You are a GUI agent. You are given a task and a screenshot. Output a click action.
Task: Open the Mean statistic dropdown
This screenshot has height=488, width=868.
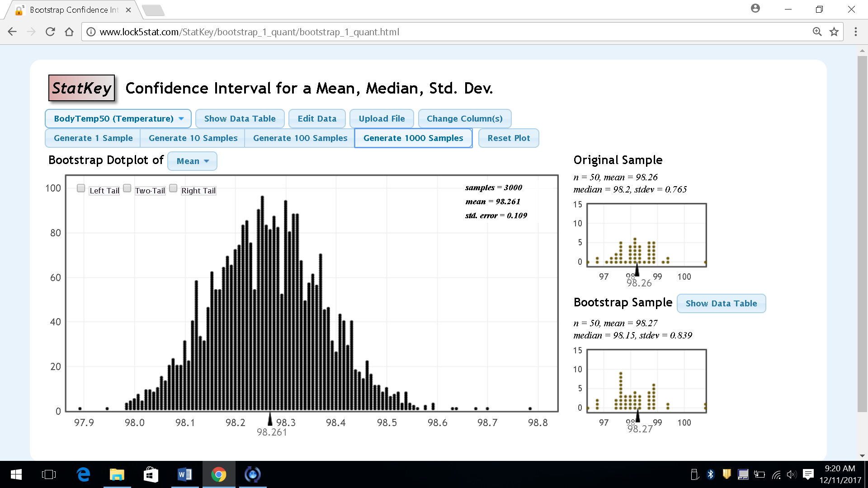pyautogui.click(x=192, y=161)
